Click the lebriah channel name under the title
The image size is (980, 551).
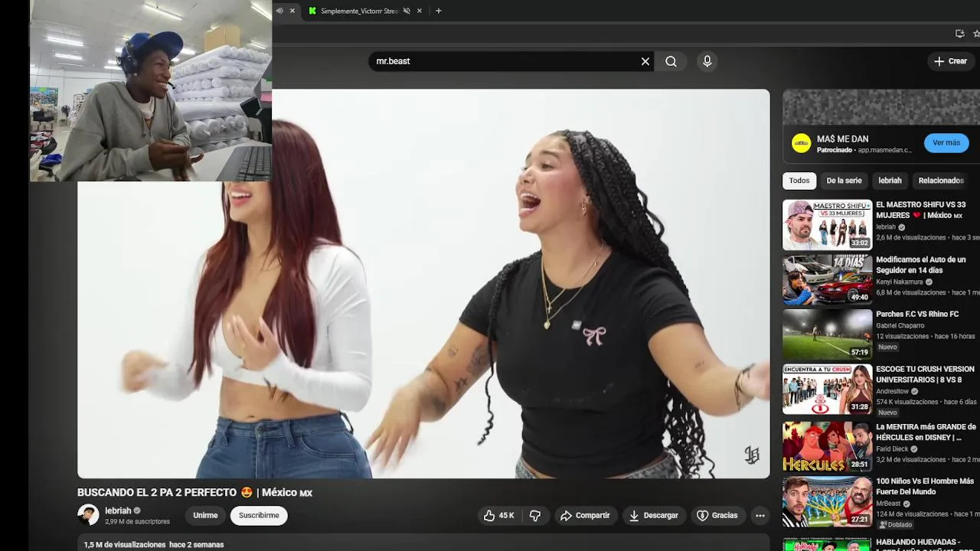[118, 511]
